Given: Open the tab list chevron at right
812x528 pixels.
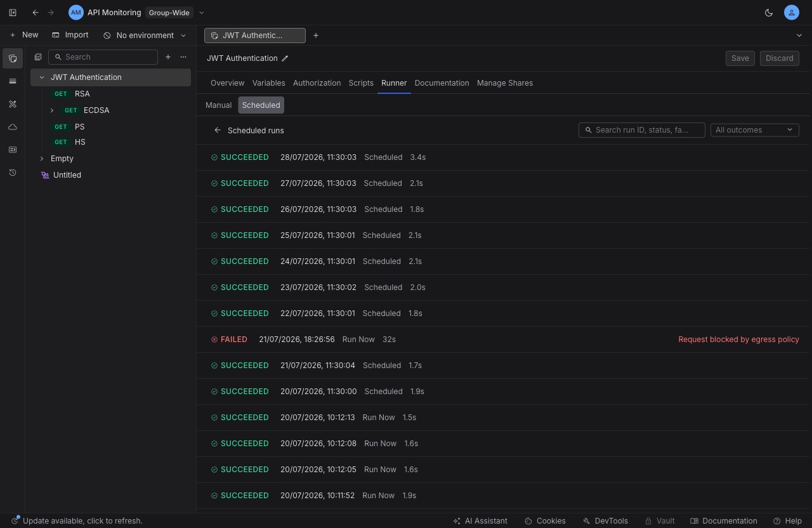Looking at the screenshot, I should coord(799,36).
